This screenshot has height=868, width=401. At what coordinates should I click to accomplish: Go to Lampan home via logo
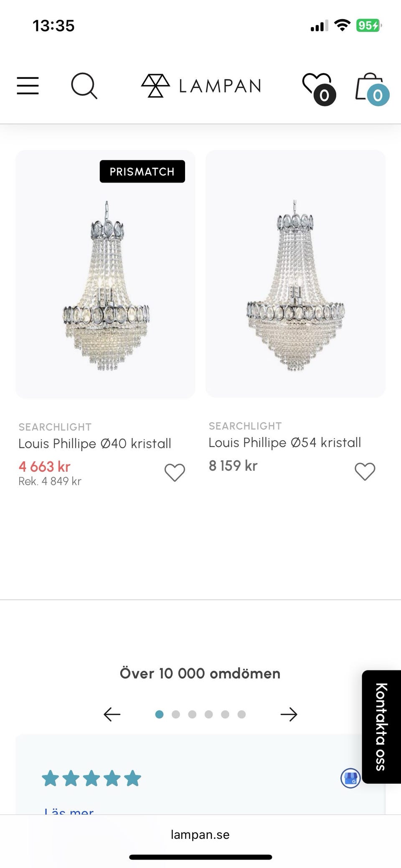click(x=201, y=86)
